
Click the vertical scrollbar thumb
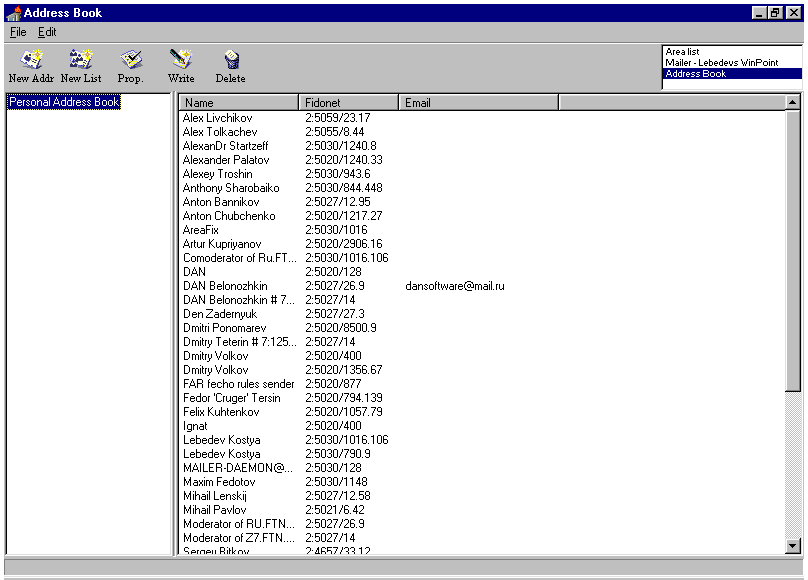[x=793, y=250]
